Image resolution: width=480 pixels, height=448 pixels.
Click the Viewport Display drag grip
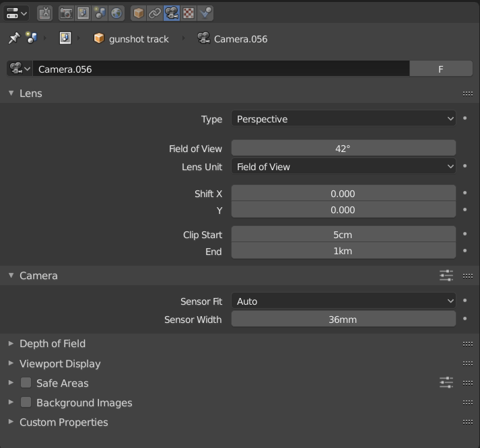coord(468,363)
